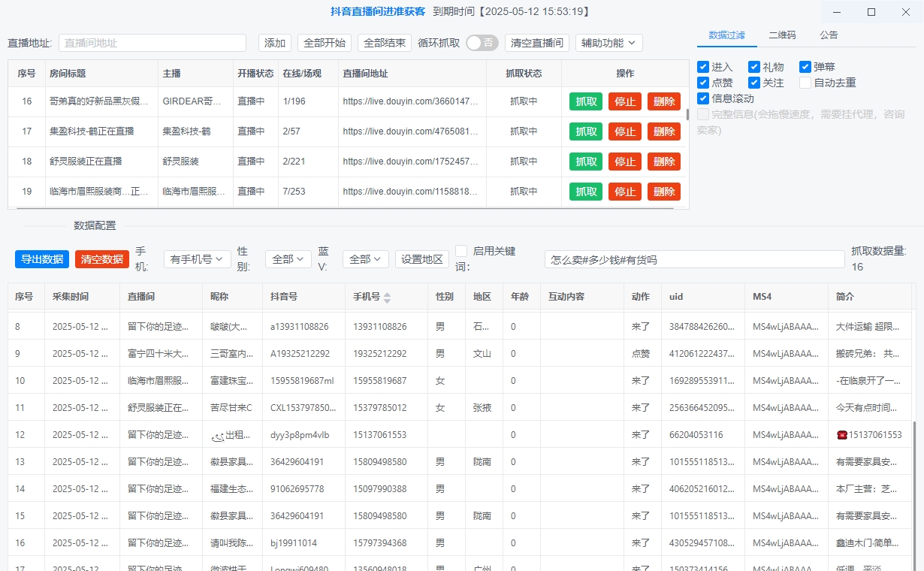Start all rooms with 全部开始

pyautogui.click(x=323, y=43)
